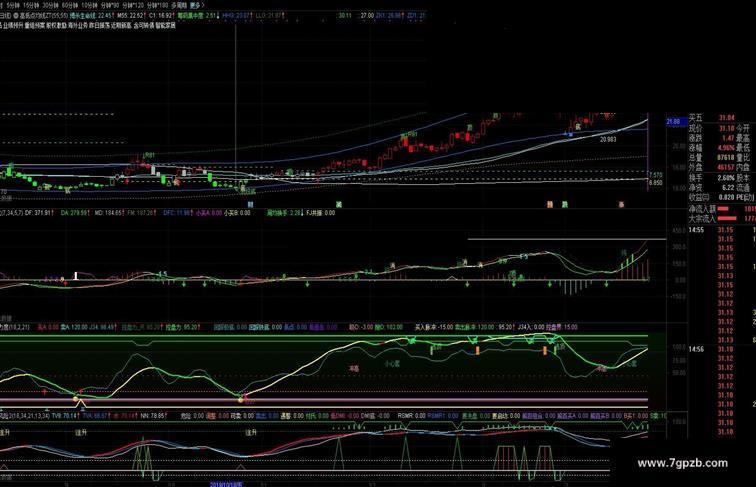This screenshot has height=487, width=756.
Task: Click the highlighted date label on time axis
Action: (227, 484)
